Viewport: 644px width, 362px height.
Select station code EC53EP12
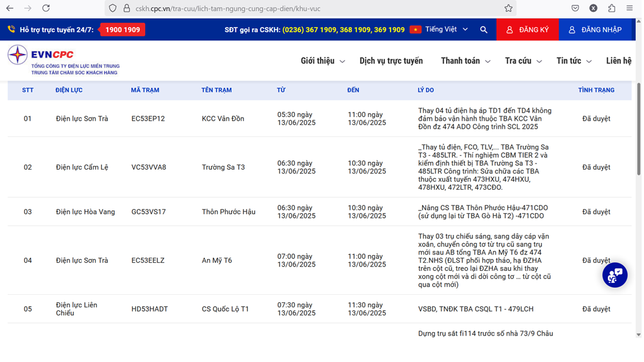pyautogui.click(x=148, y=119)
